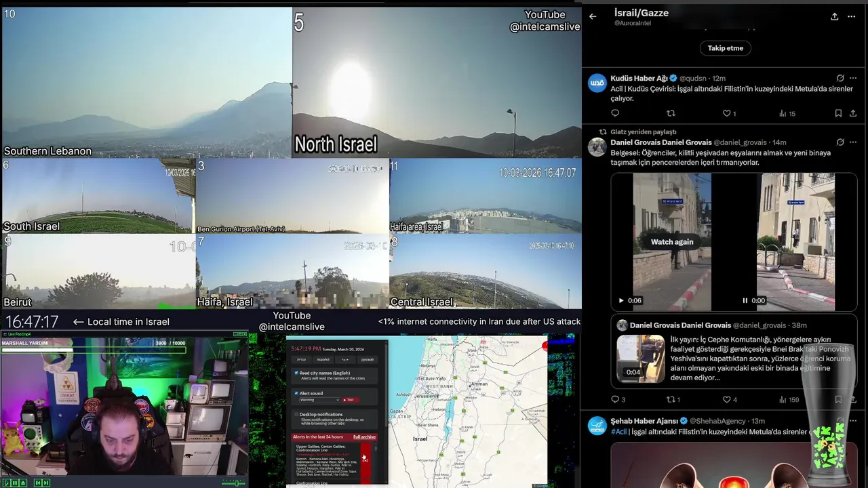Viewport: 868px width, 488px height.
Task: Open the @daniel_grovais handle on 14m post
Action: coord(741,142)
